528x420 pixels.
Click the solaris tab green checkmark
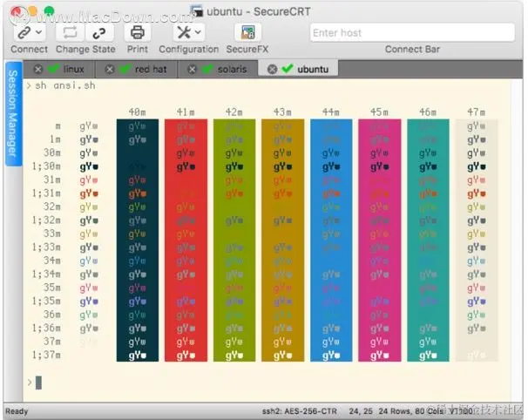[x=207, y=69]
